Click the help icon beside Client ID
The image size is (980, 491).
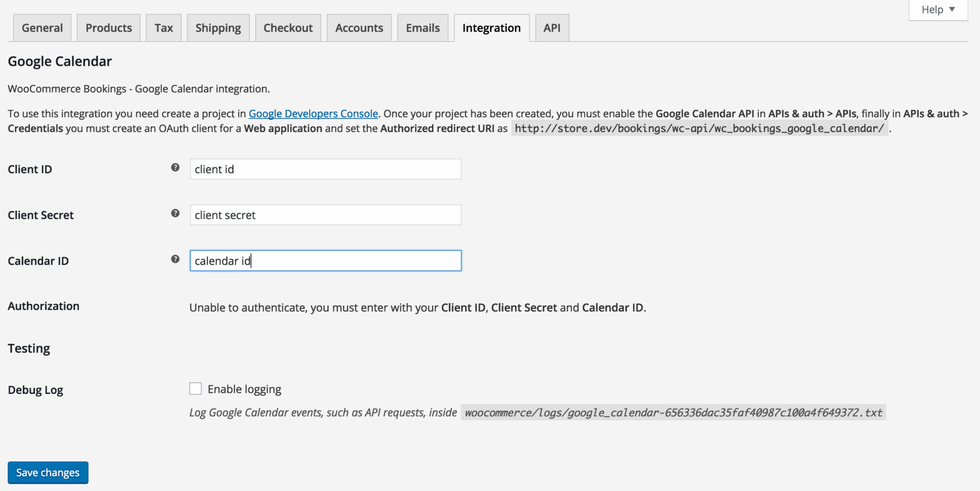point(175,167)
